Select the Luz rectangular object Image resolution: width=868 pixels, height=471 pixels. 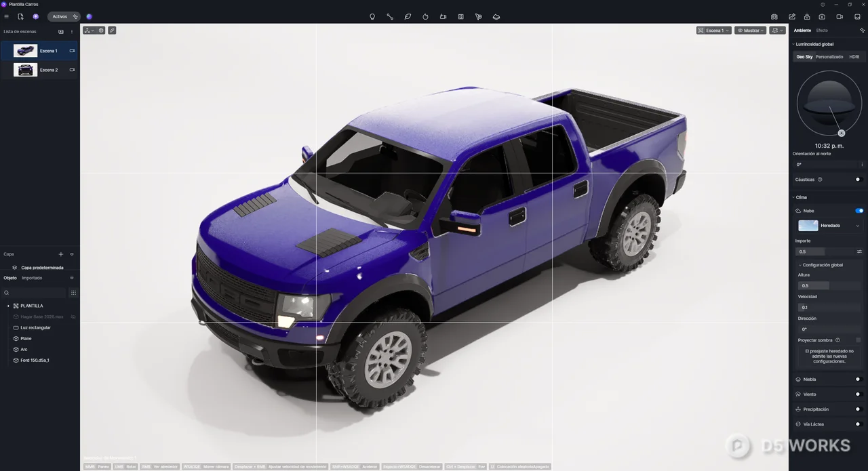(x=35, y=327)
